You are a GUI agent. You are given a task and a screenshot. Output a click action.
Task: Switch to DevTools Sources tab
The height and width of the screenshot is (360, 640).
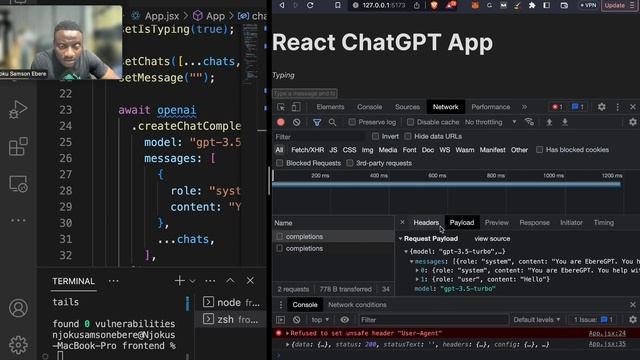click(407, 107)
